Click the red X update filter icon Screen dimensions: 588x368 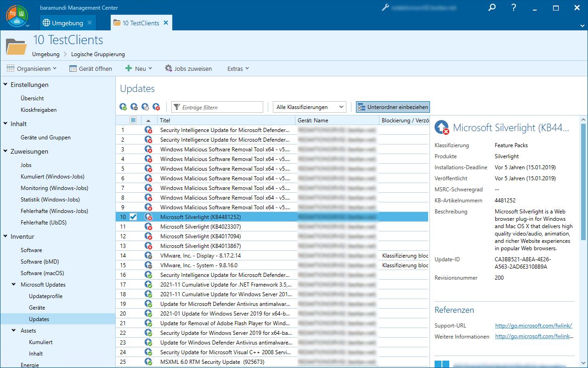[x=156, y=107]
